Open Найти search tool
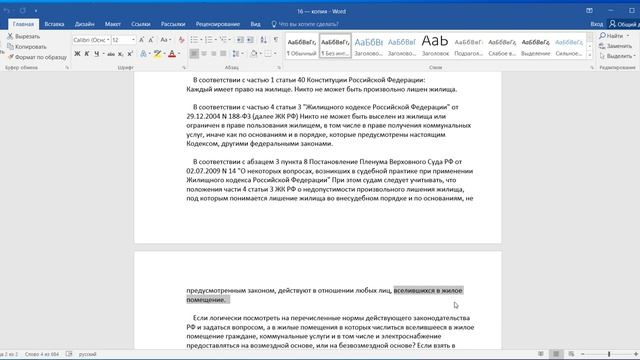This screenshot has width=640, height=360. pyautogui.click(x=611, y=36)
